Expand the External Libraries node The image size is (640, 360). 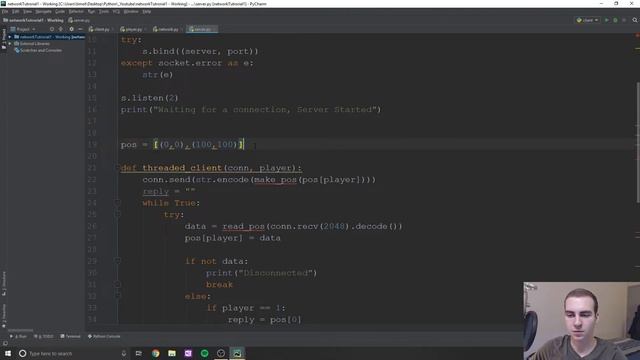click(x=10, y=44)
